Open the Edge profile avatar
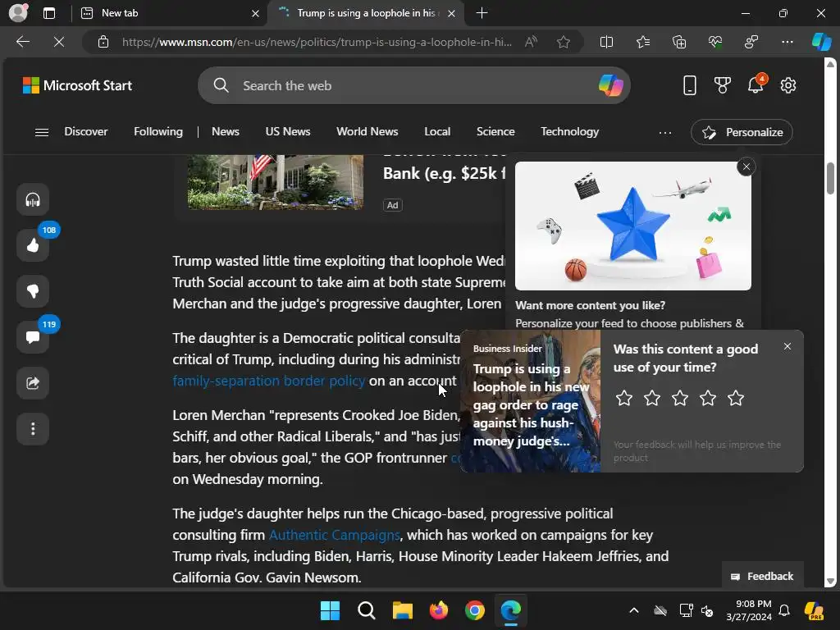 click(x=18, y=13)
